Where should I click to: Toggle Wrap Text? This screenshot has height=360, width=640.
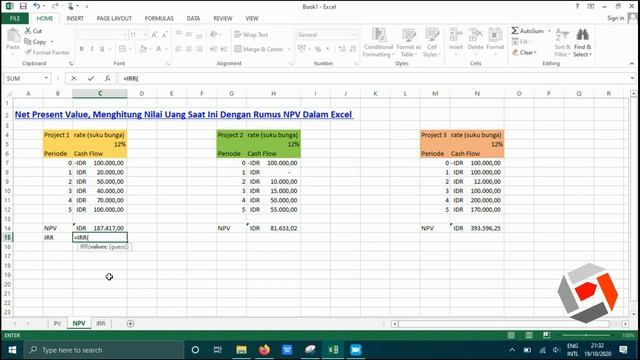[x=251, y=35]
